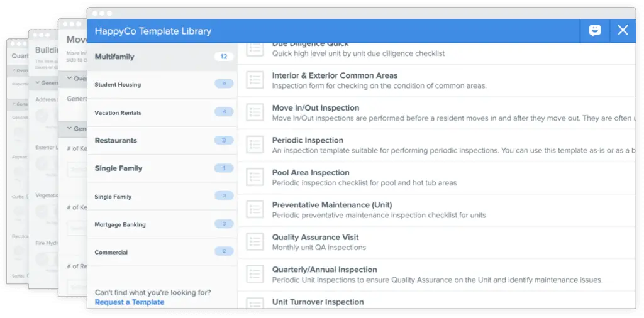Screen dimensions: 644x318
Task: Click description 'Monthly unit QA inspections'
Action: pos(319,248)
